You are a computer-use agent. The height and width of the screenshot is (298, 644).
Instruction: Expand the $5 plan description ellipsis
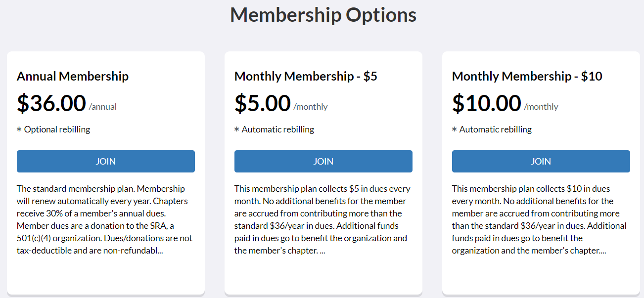[x=322, y=251]
